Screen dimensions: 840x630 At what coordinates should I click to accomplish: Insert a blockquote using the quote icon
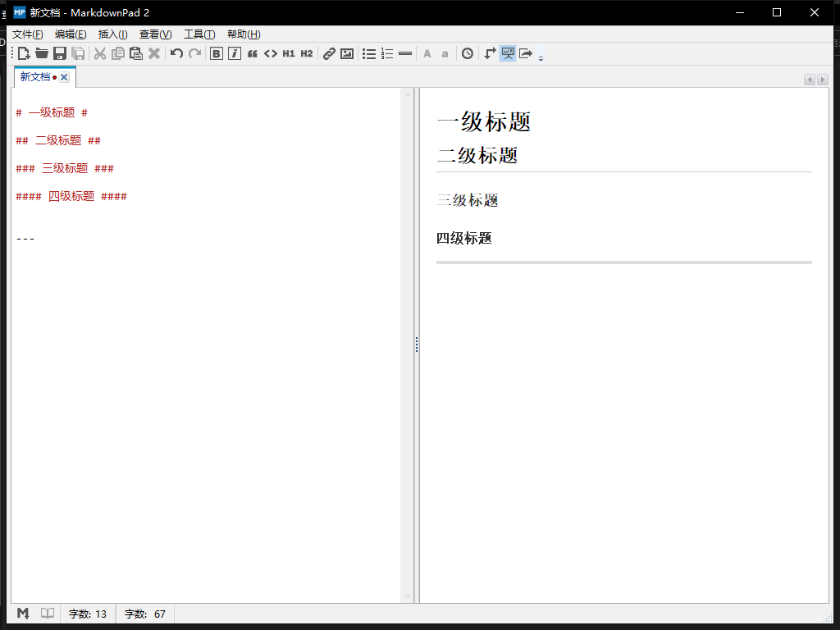pos(253,54)
